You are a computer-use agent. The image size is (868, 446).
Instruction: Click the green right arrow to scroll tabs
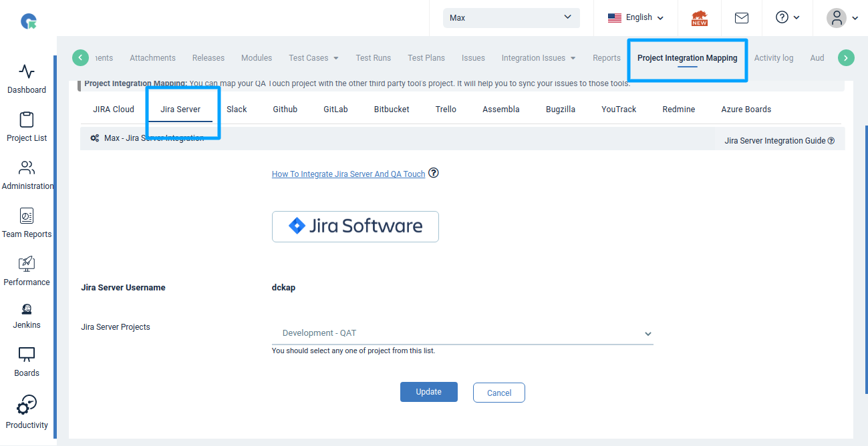(x=845, y=57)
